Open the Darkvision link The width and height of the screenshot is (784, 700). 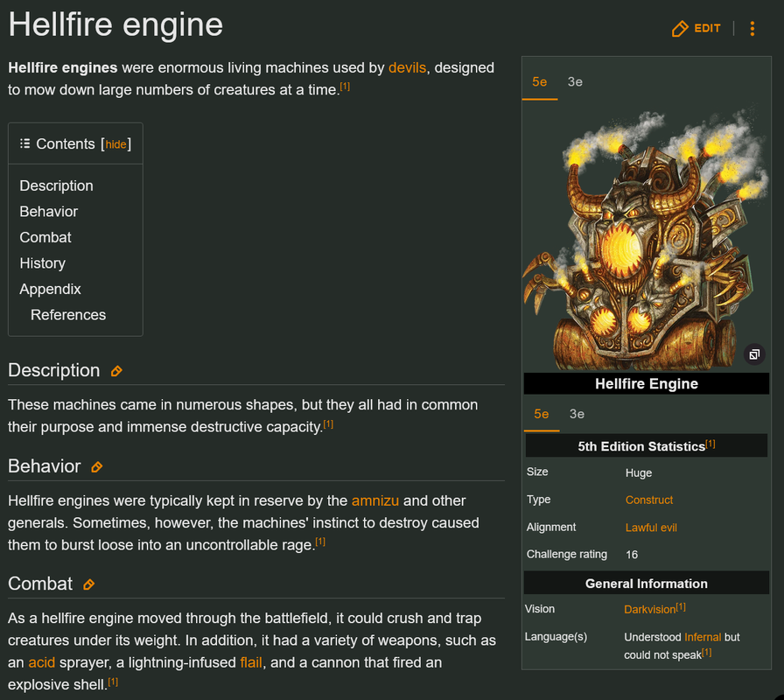click(x=649, y=610)
